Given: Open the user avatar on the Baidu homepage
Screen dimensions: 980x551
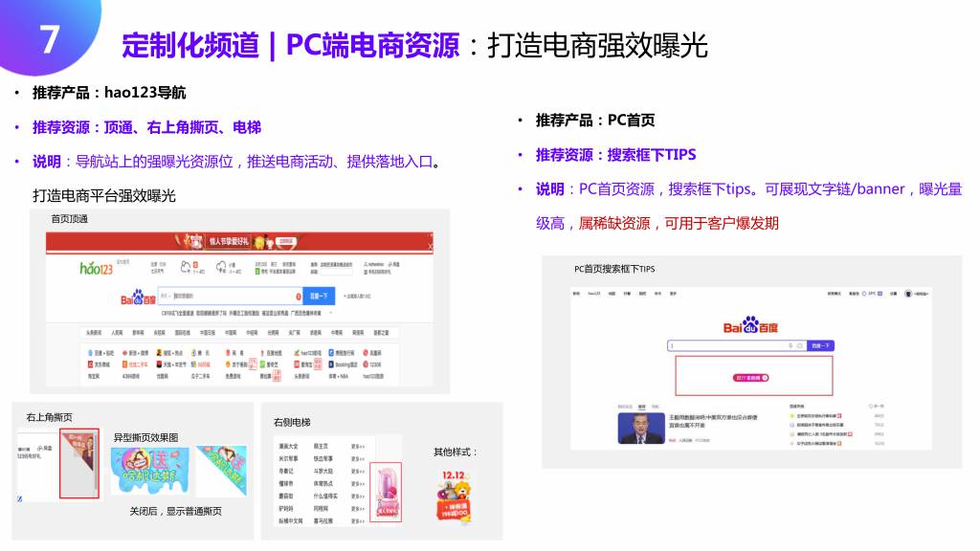Looking at the screenshot, I should [908, 294].
